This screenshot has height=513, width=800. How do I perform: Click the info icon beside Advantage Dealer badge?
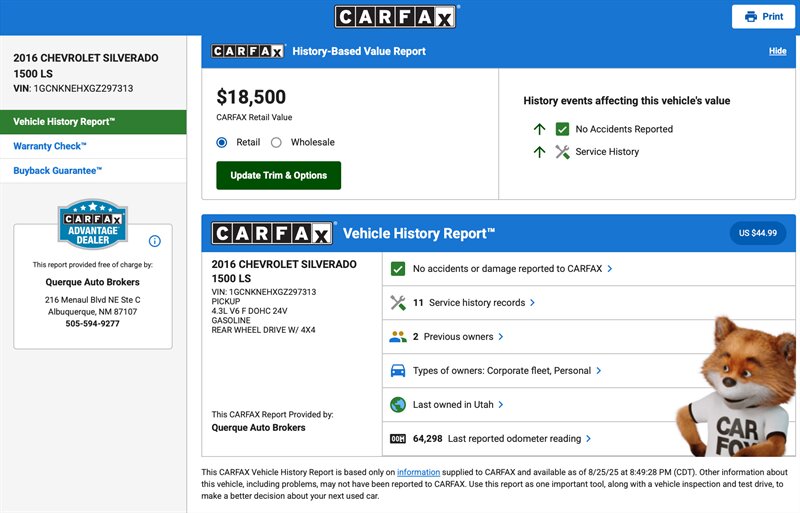tap(155, 241)
